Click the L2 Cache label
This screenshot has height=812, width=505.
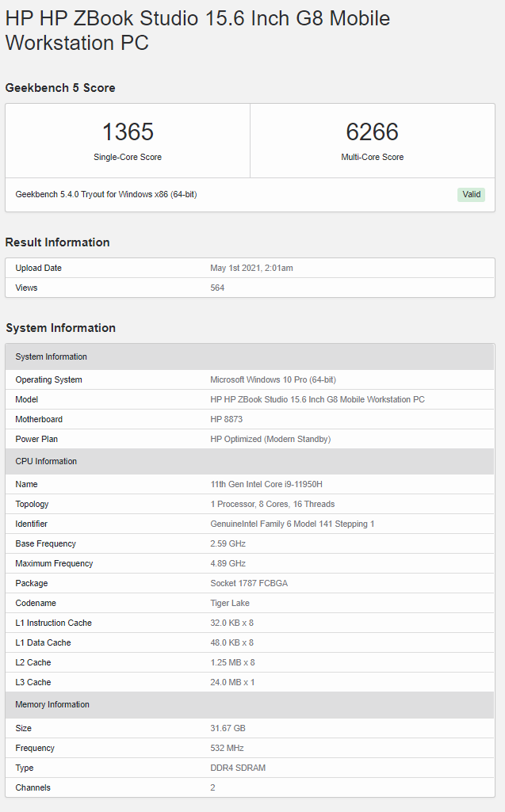33,662
